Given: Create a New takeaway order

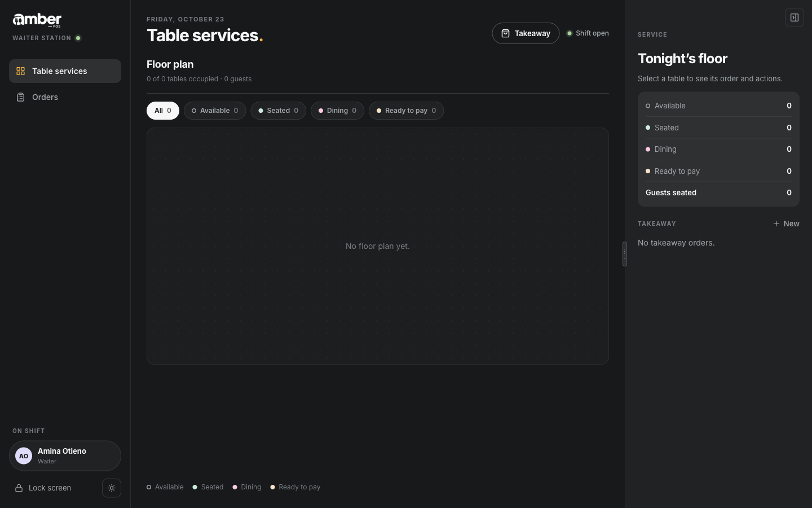Looking at the screenshot, I should (x=786, y=224).
